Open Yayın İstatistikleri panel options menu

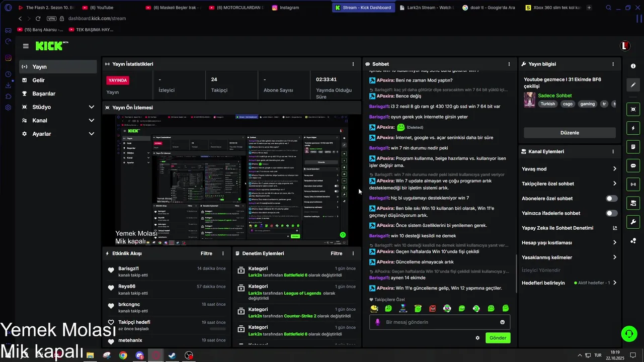(x=353, y=64)
